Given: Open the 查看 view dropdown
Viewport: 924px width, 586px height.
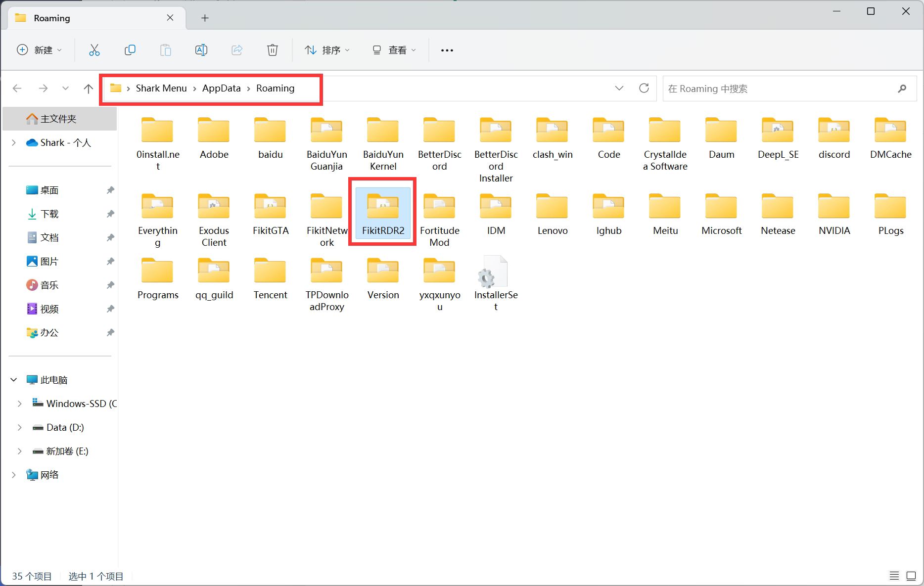Looking at the screenshot, I should coord(394,50).
